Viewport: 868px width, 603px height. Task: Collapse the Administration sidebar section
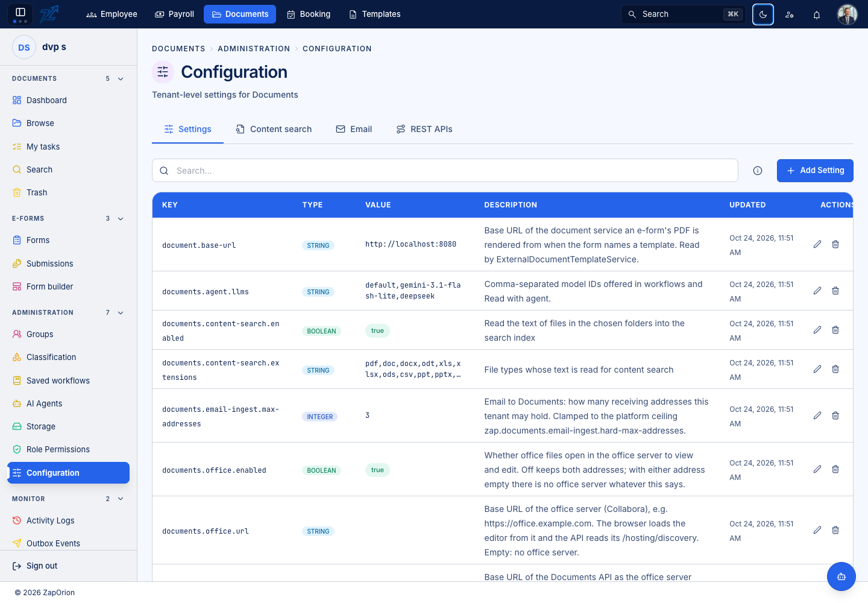121,313
